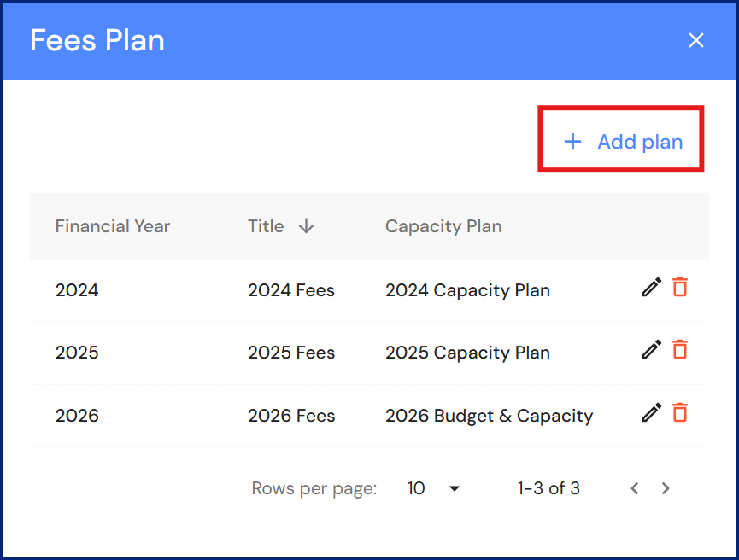Click the edit pencil for 2024 Fees
Screen dimensions: 739x560
pyautogui.click(x=652, y=288)
